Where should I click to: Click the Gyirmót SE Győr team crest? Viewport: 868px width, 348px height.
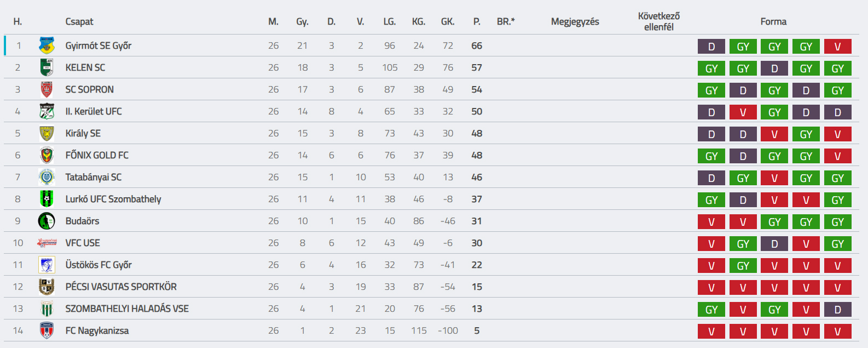click(x=47, y=45)
